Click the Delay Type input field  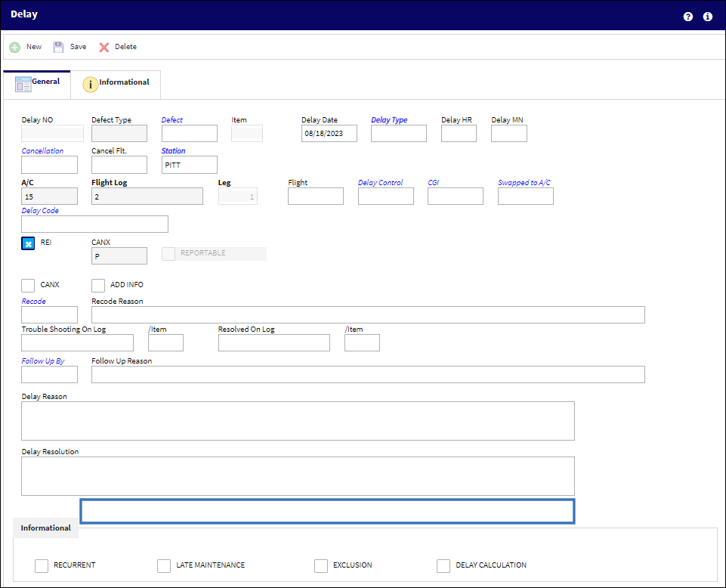pos(399,134)
